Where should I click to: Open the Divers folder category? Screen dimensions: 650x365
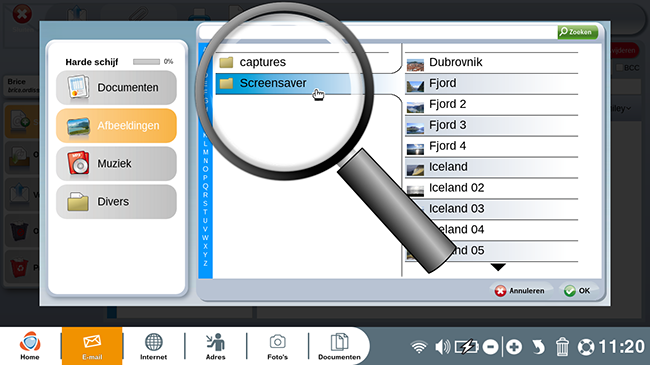(x=116, y=202)
